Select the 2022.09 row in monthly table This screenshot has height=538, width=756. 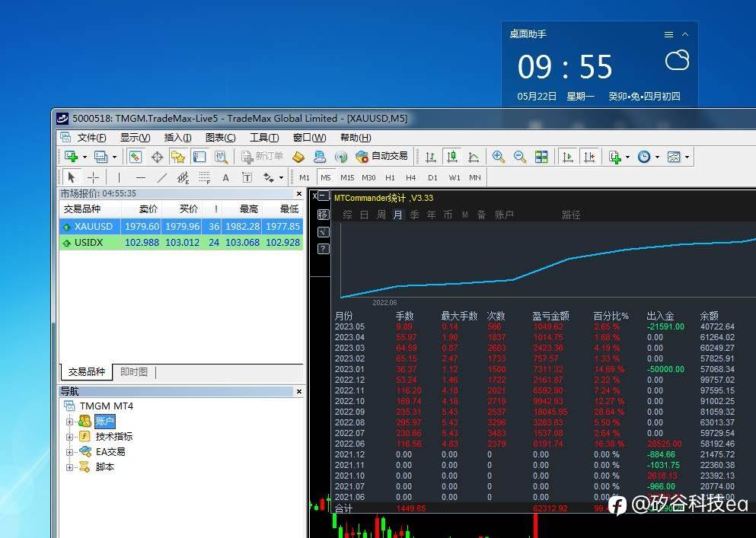(x=535, y=412)
